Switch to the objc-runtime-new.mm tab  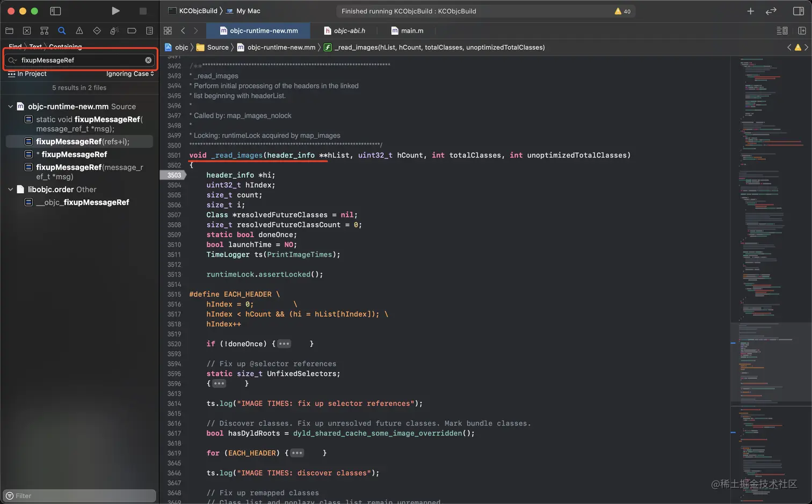(258, 31)
